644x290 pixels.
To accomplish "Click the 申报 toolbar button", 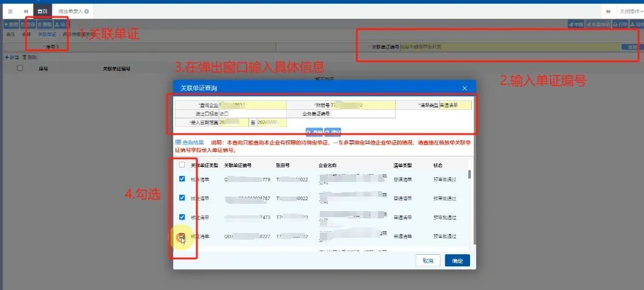I will (x=576, y=25).
